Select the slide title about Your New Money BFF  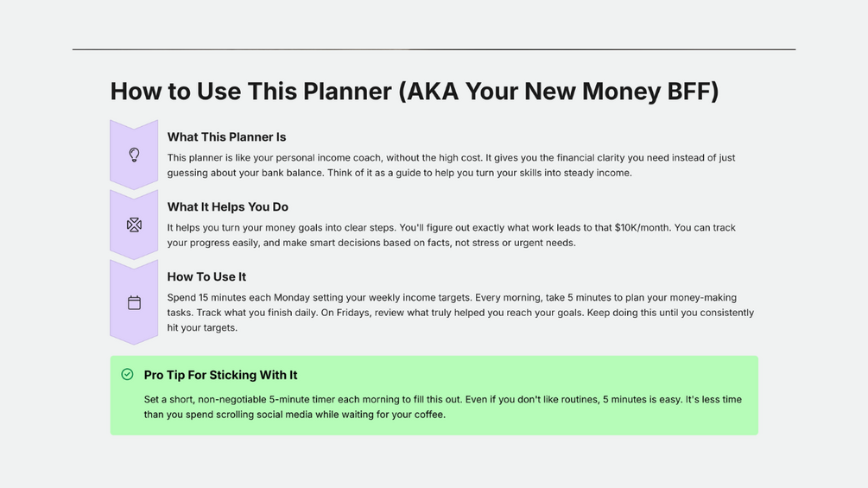pos(415,92)
